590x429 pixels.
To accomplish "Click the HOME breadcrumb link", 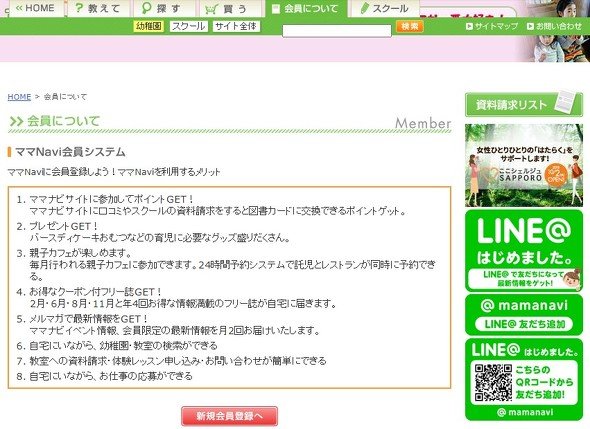I will click(19, 97).
